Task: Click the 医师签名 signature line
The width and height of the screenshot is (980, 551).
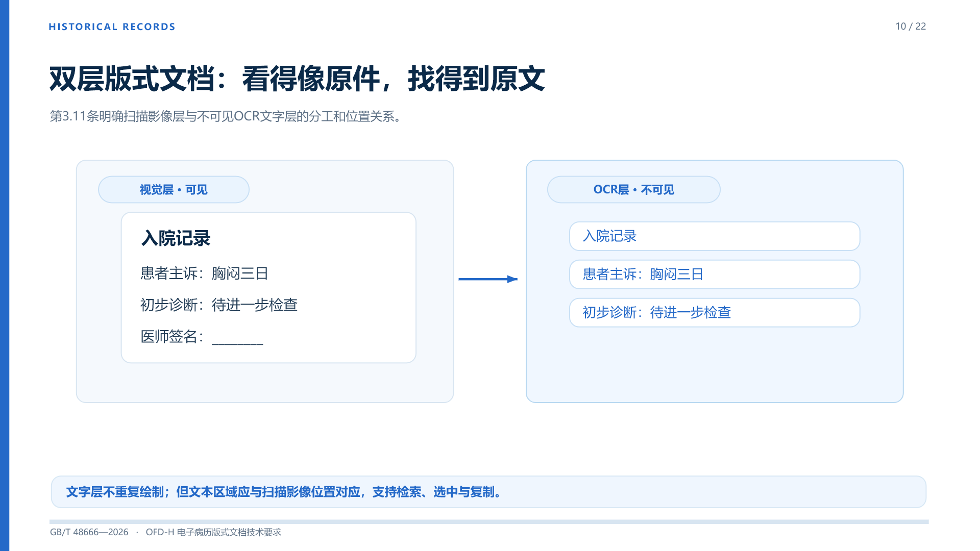Action: [x=202, y=337]
